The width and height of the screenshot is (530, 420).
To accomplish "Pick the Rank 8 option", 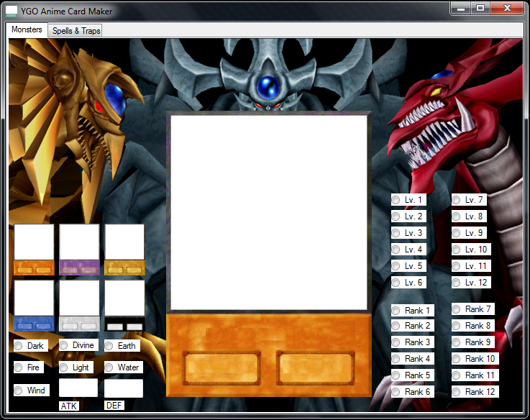I will [x=473, y=326].
